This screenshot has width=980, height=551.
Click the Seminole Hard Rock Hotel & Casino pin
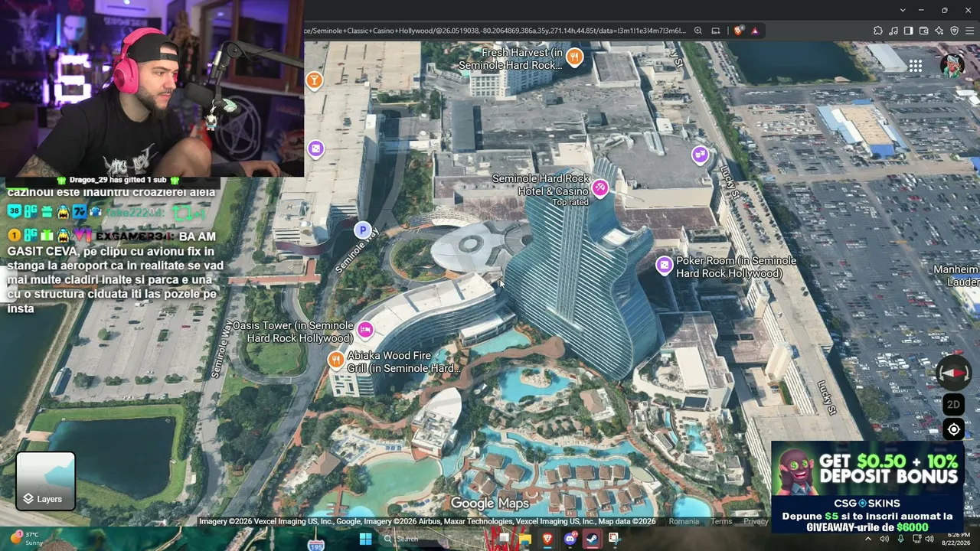[600, 187]
